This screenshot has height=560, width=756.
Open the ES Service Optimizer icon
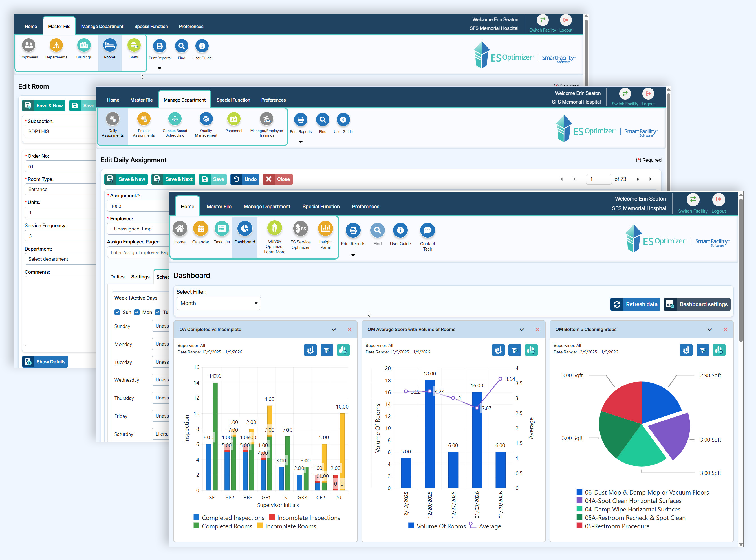(x=300, y=229)
